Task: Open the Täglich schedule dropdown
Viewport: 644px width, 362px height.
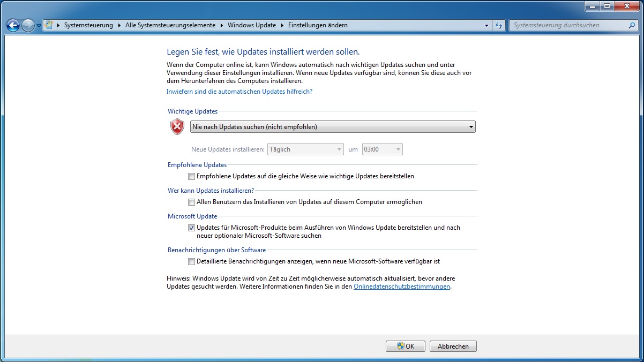Action: pyautogui.click(x=305, y=149)
